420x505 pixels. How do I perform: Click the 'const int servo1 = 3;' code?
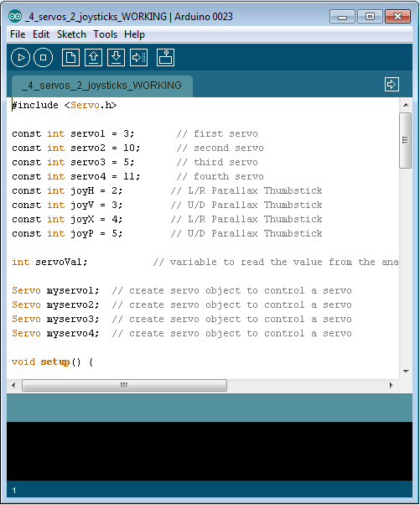pyautogui.click(x=73, y=133)
